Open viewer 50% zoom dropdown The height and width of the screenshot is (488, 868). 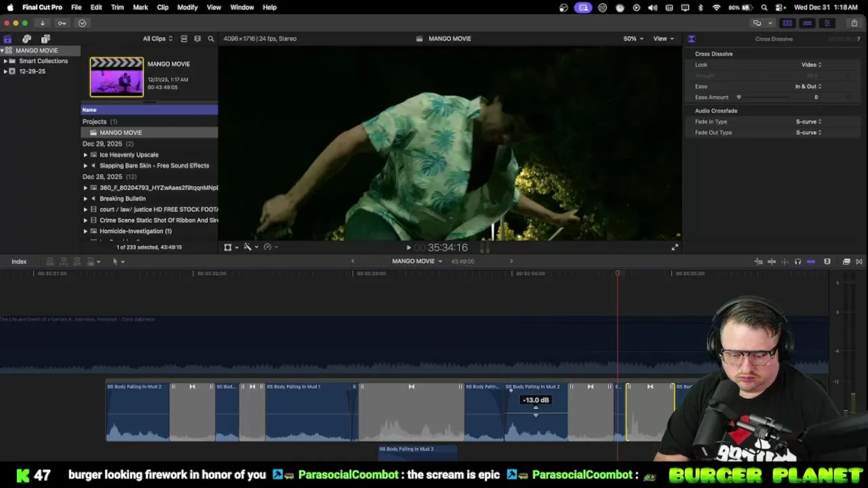coord(633,39)
